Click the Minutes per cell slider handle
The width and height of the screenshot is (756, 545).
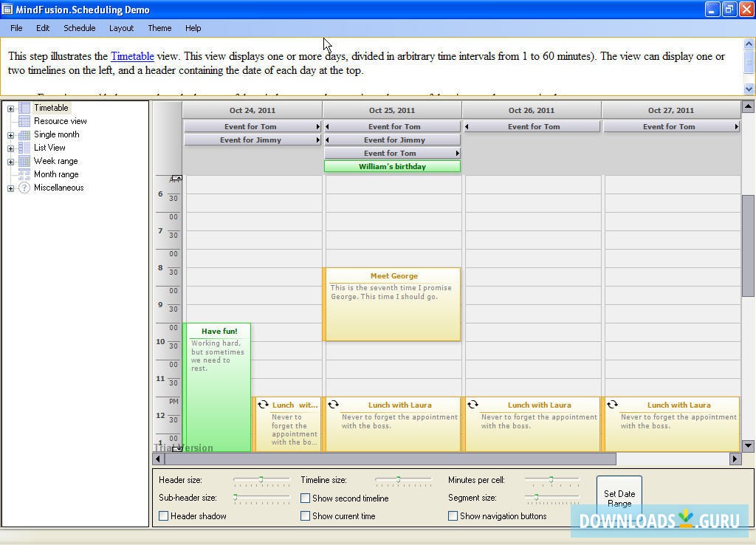tap(551, 479)
